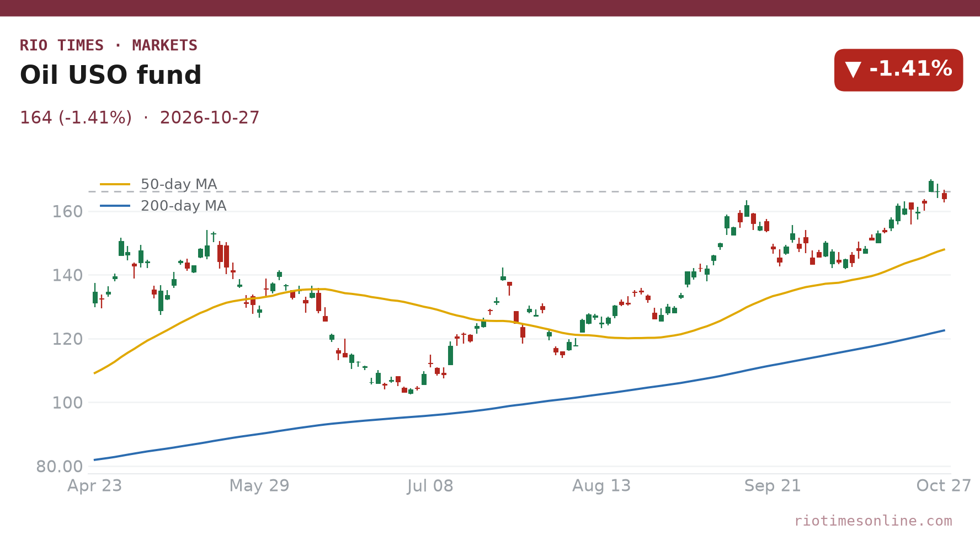980x551 pixels.
Task: Click the '200-day MA' legend label
Action: point(184,206)
